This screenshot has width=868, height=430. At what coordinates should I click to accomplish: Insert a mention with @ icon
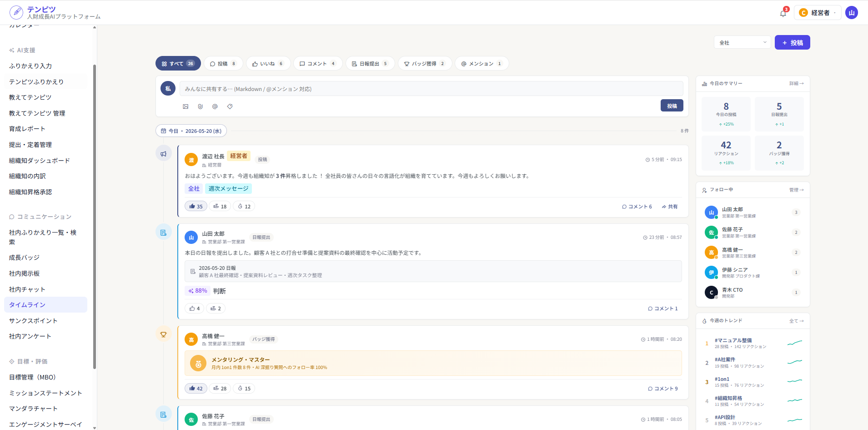pos(215,106)
